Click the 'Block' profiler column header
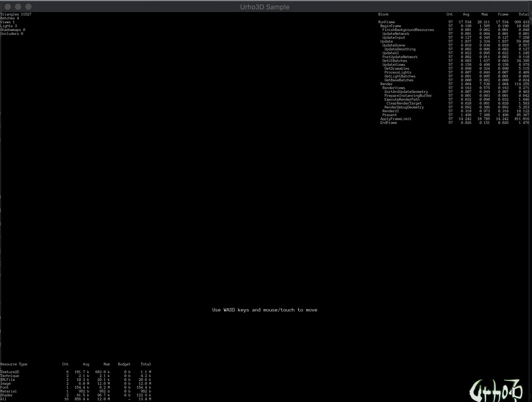 [384, 14]
